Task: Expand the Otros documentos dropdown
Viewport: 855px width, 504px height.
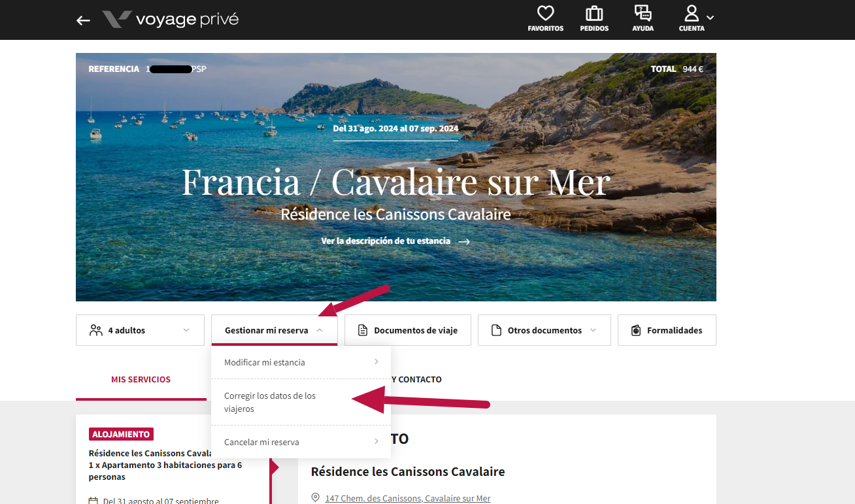Action: coord(544,330)
